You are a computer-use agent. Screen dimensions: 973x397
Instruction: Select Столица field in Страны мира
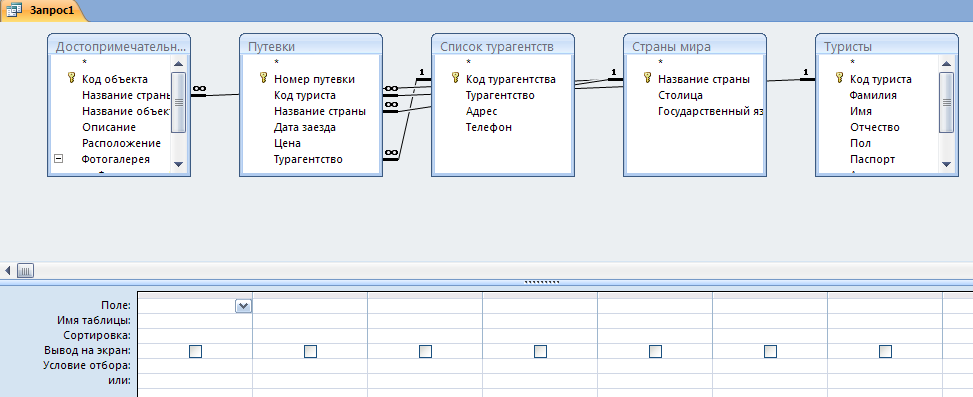pos(680,96)
